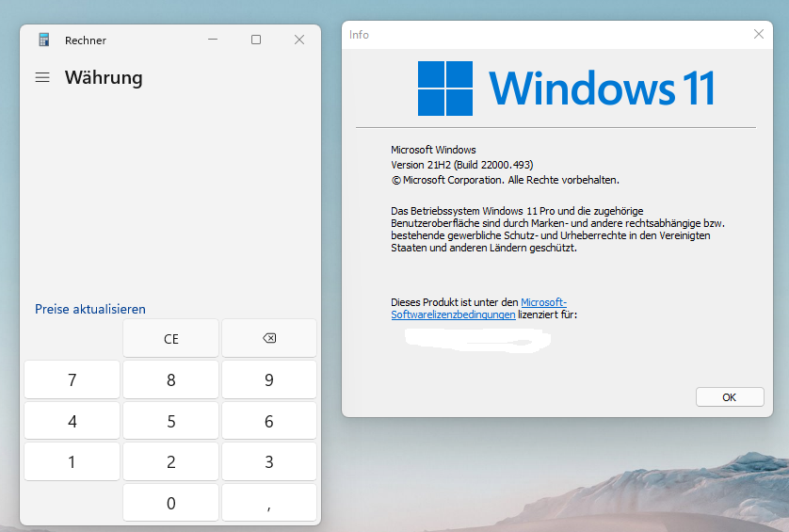Viewport: 789px width, 532px height.
Task: Click the Windows 11 logo squares
Action: pos(445,89)
